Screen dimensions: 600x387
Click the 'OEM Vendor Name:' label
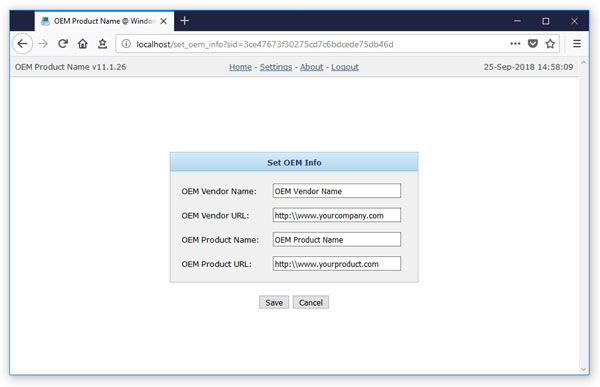[x=219, y=191]
